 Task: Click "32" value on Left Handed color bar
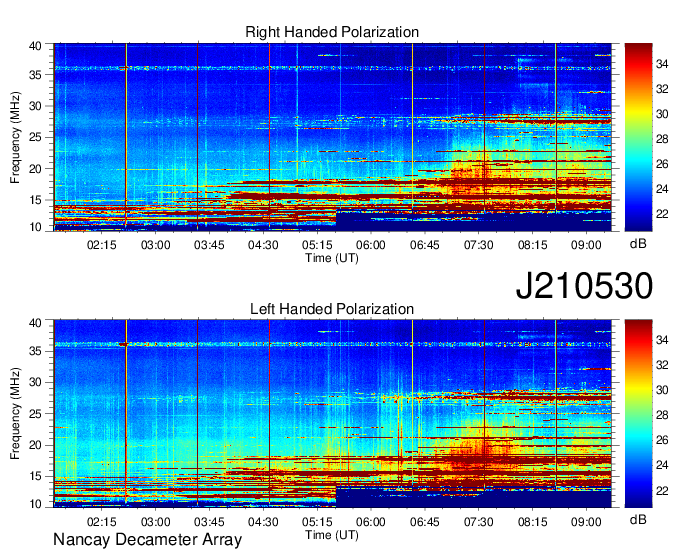662,365
